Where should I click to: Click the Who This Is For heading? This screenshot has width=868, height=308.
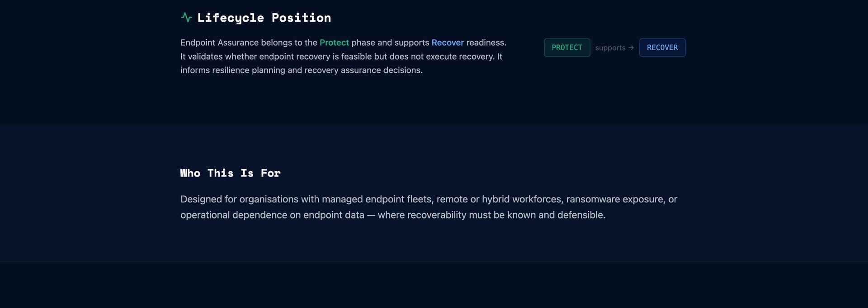[231, 173]
